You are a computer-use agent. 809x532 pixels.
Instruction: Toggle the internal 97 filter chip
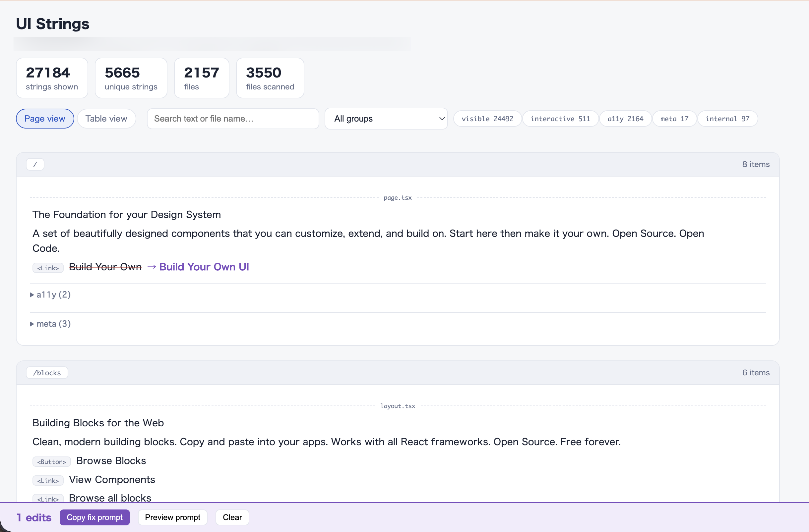pyautogui.click(x=727, y=119)
